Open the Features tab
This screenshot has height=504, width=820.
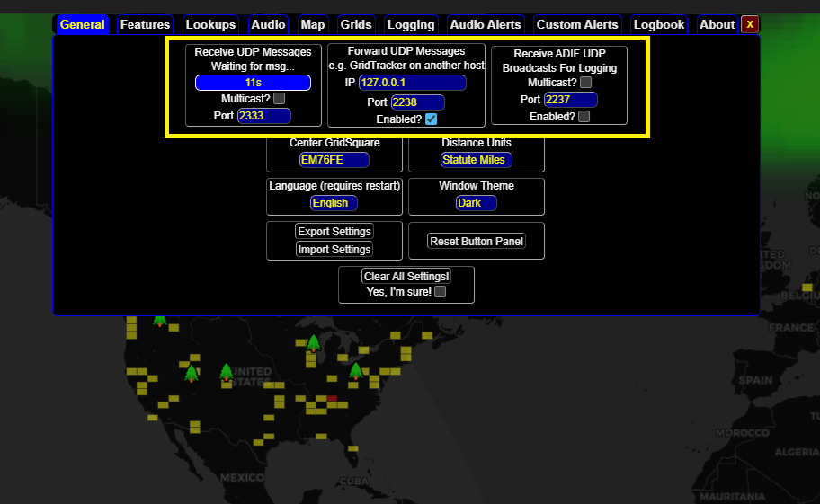(145, 24)
